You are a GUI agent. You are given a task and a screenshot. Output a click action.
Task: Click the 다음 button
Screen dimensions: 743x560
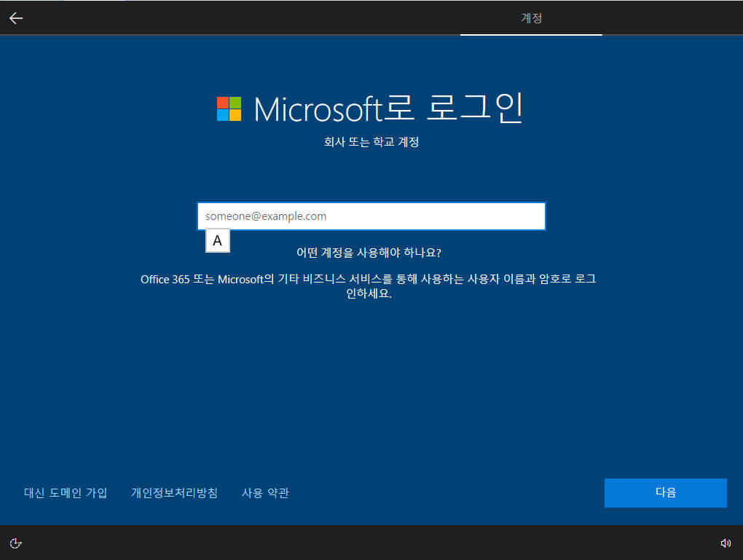(x=665, y=493)
